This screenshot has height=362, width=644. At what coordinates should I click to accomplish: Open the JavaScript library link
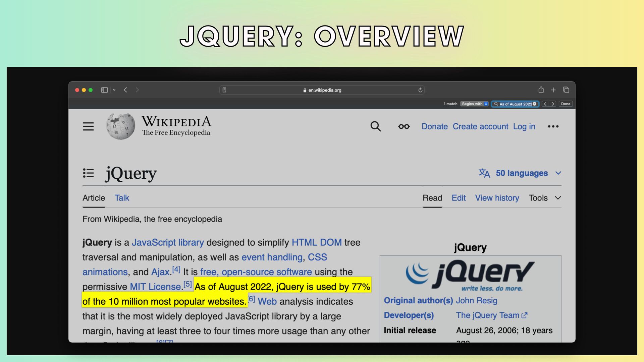click(x=168, y=242)
